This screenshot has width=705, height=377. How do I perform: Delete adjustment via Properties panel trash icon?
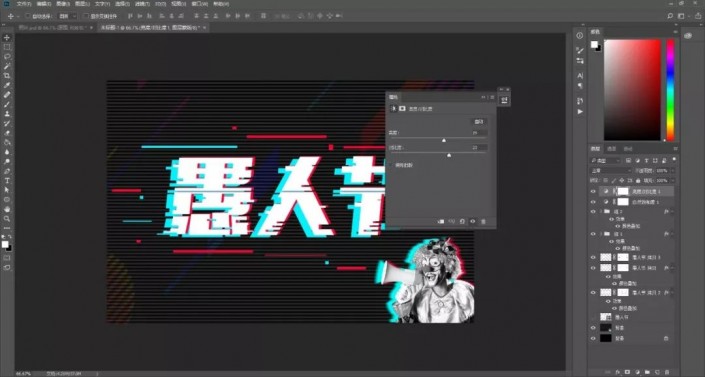[x=483, y=221]
